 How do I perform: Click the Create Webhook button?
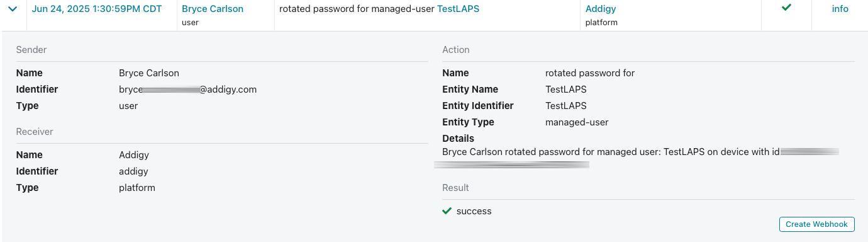coord(817,224)
